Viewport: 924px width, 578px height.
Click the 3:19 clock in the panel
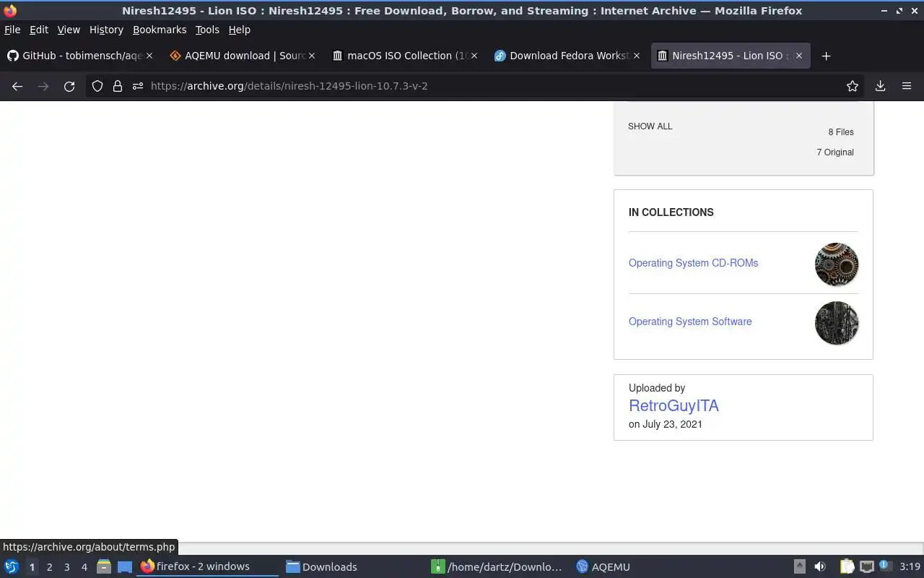tap(910, 567)
